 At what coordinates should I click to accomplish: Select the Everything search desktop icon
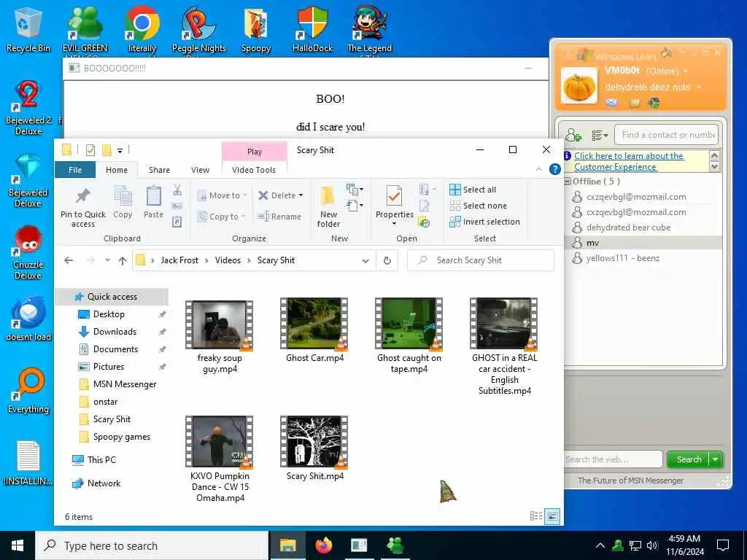click(x=28, y=391)
